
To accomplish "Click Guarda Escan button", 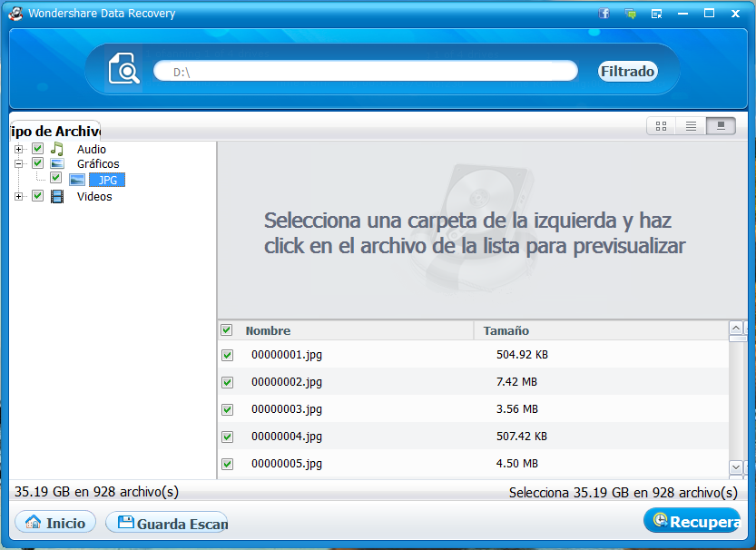I will click(x=167, y=523).
